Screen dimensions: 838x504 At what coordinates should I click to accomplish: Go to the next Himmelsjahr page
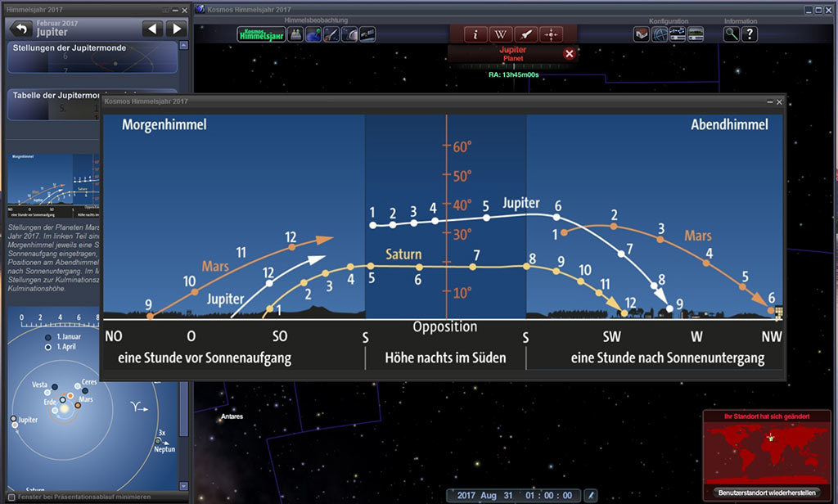[x=177, y=29]
